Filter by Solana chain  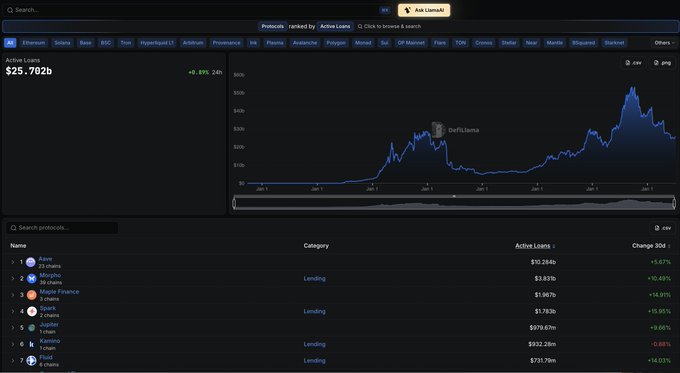pyautogui.click(x=62, y=43)
